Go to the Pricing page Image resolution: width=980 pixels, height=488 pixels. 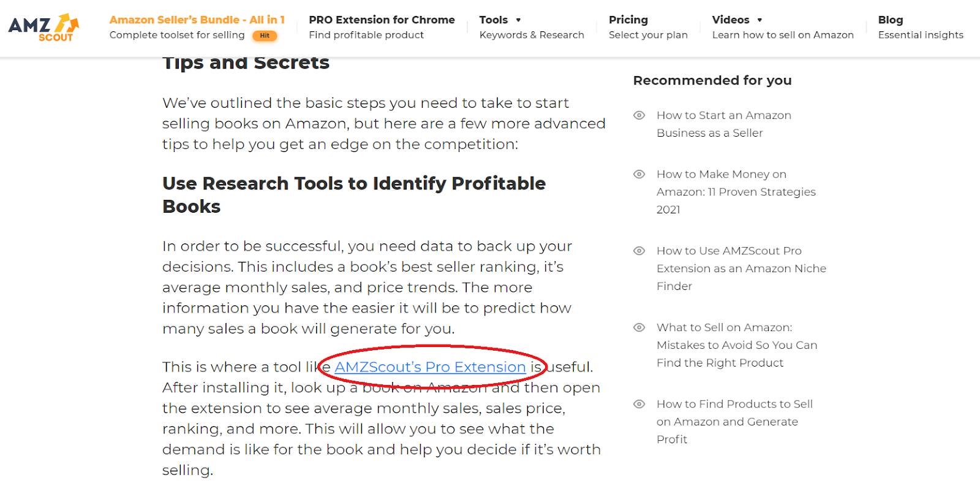click(648, 27)
